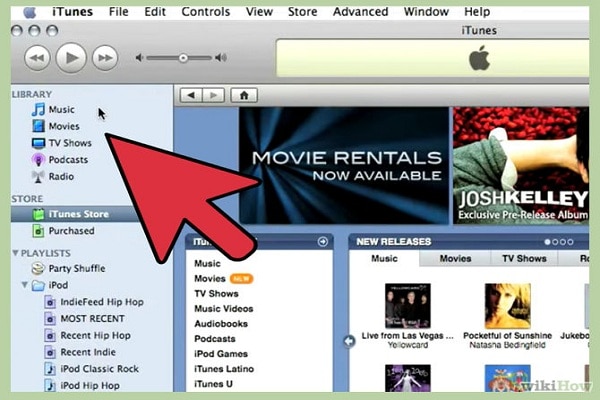Select first page dot in New Releases
Screen dimensions: 600x400
pos(547,242)
